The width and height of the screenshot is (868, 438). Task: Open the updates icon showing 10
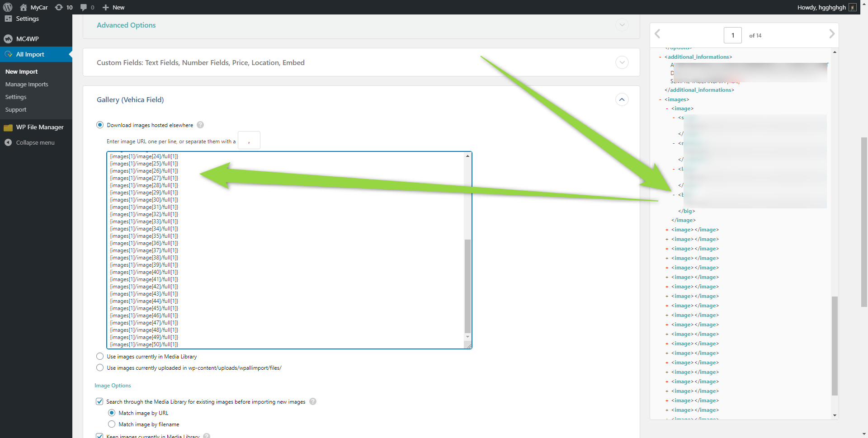[x=59, y=7]
